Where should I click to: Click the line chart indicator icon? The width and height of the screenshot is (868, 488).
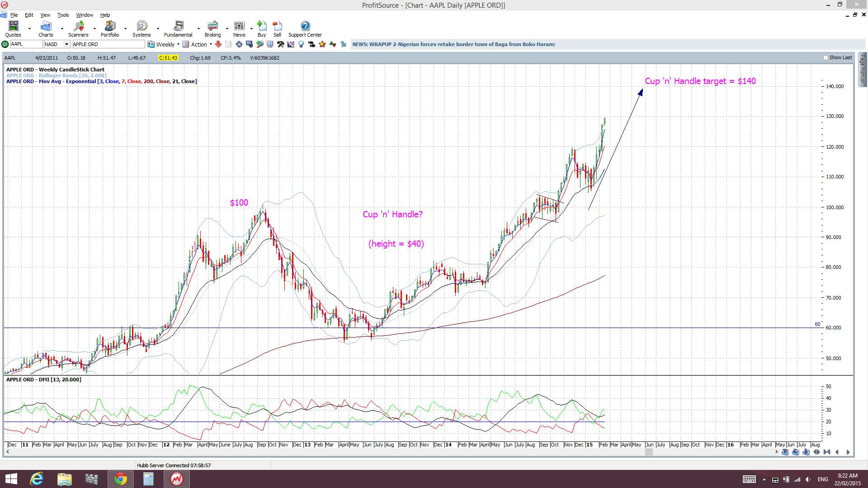coord(291,44)
